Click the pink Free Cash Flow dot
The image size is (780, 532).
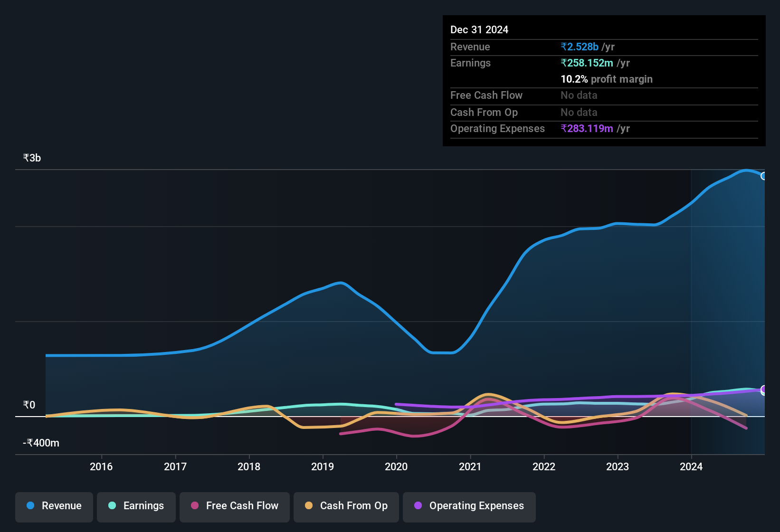tap(194, 506)
